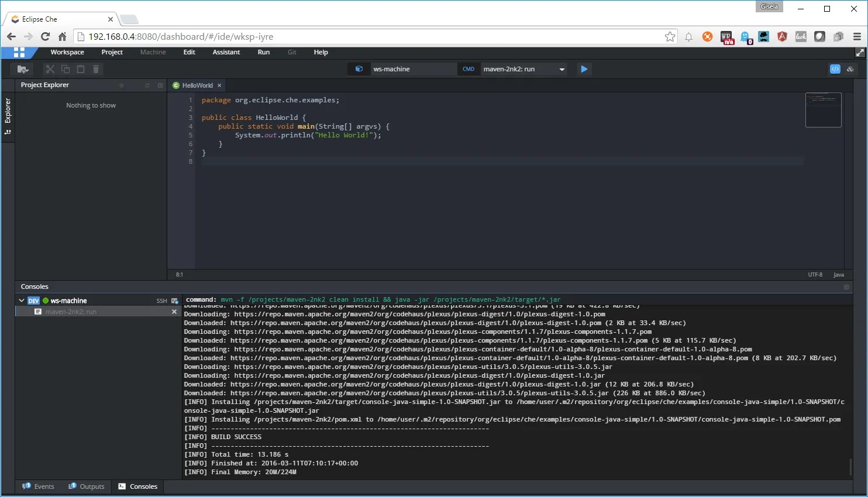Open new terminal icon for ws-machine

[174, 301]
